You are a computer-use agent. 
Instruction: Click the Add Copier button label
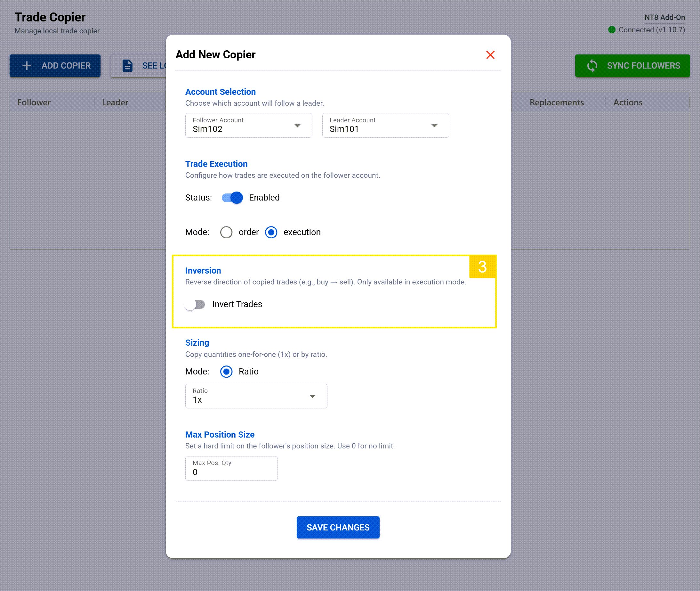66,66
